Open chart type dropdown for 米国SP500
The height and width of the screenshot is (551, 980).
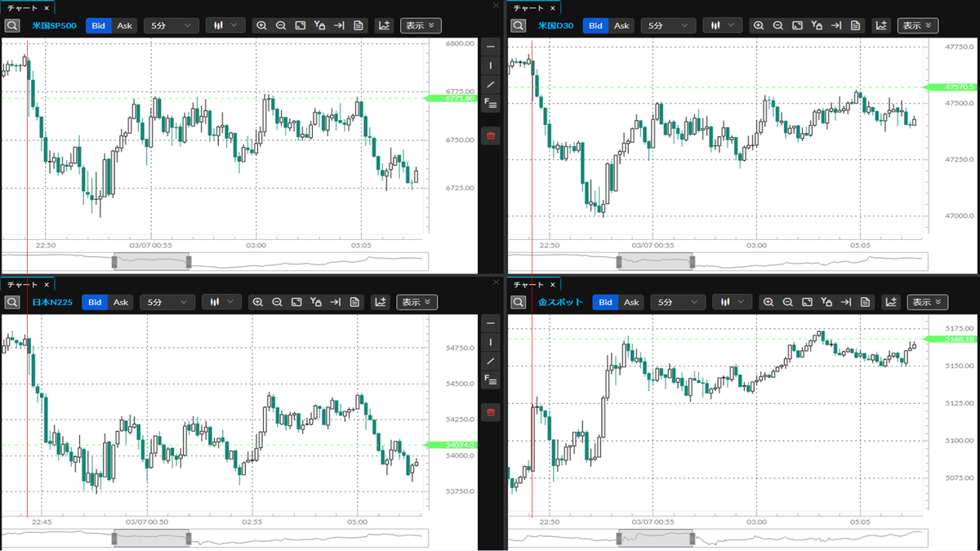[x=225, y=25]
